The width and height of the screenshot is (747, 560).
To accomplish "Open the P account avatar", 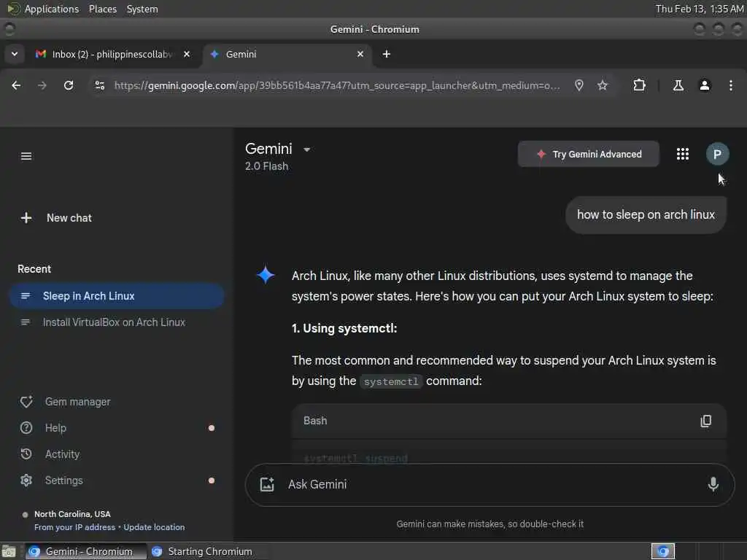I will [717, 154].
